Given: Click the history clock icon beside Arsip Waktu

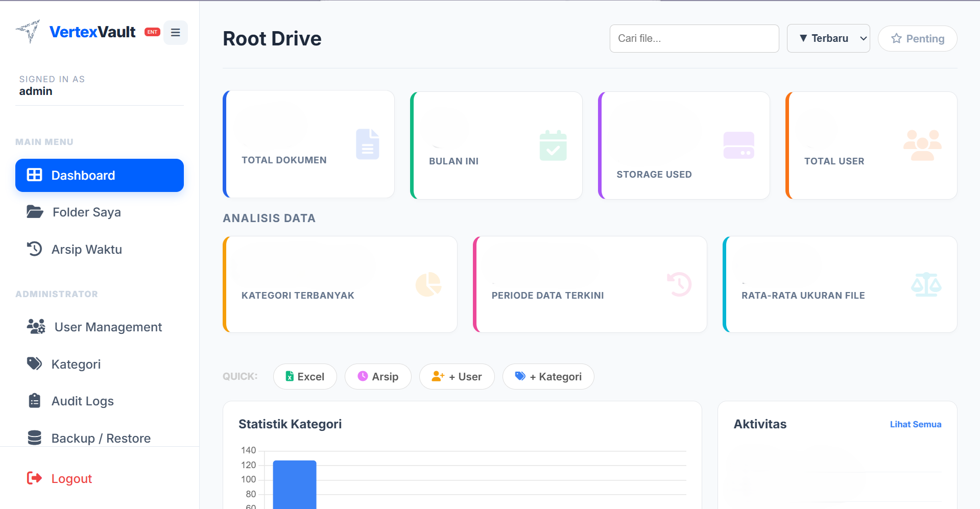Looking at the screenshot, I should click(34, 249).
